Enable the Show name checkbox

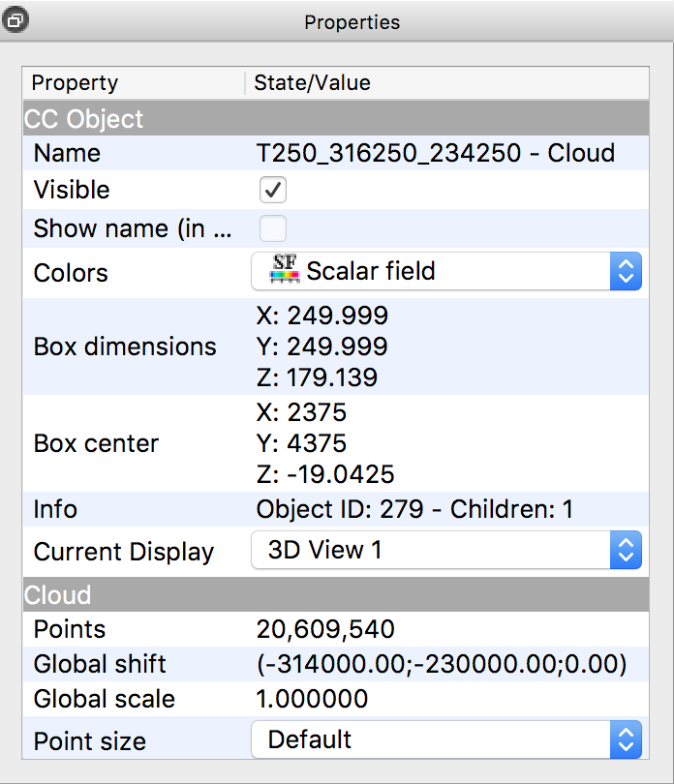tap(273, 229)
